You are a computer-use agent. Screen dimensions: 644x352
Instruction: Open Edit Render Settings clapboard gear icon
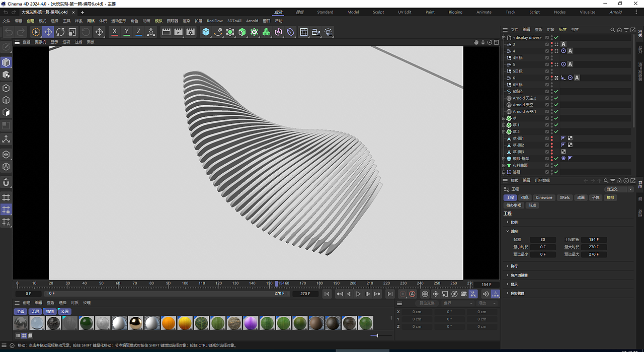[x=190, y=32]
